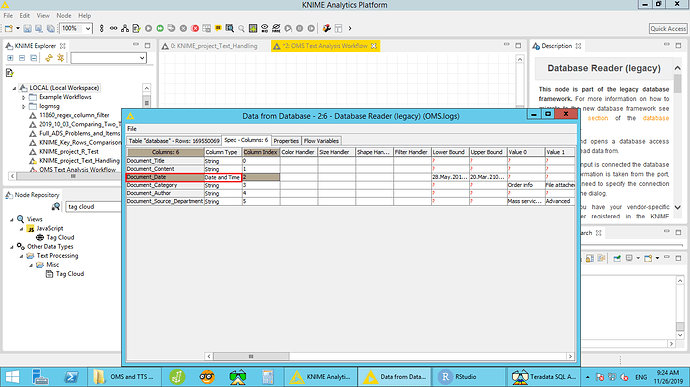Viewport: 690px width, 387px height.
Task: Expand the logmsg folder
Action: (24, 107)
